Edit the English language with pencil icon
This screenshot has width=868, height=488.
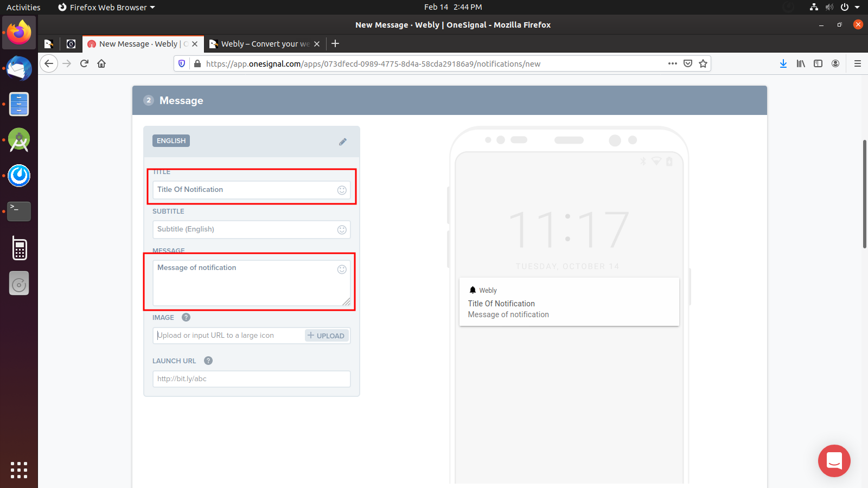(x=343, y=142)
